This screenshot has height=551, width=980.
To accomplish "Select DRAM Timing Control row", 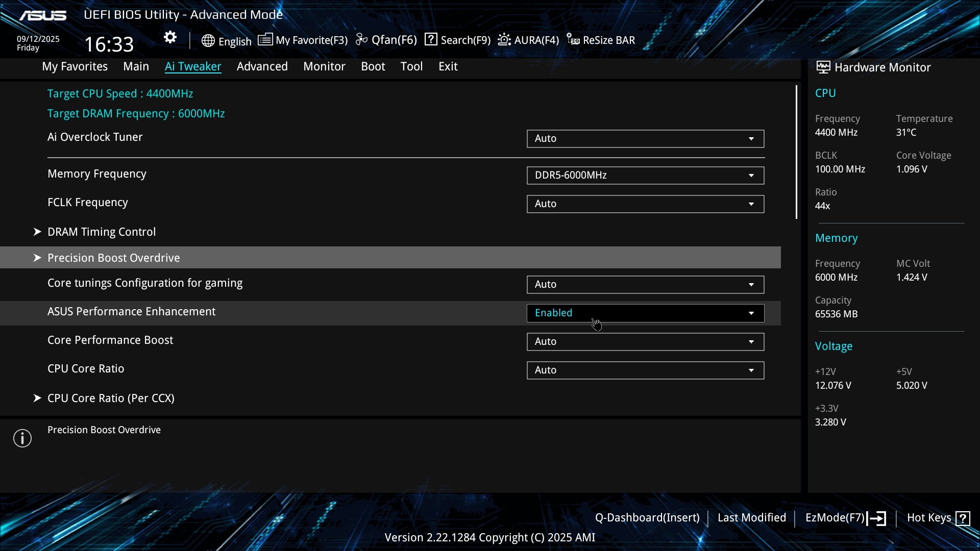I will 390,232.
